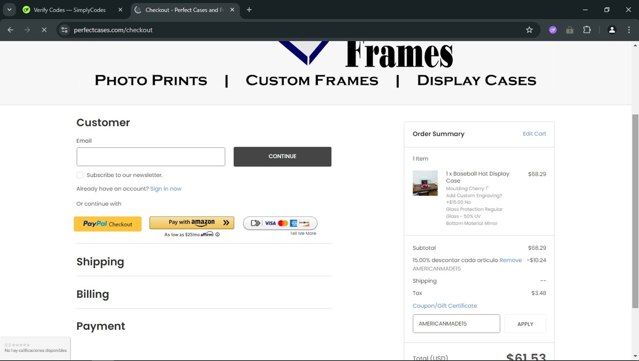This screenshot has height=361, width=639.
Task: Close the Verify Codes SimplyCodes tab
Action: [x=120, y=10]
